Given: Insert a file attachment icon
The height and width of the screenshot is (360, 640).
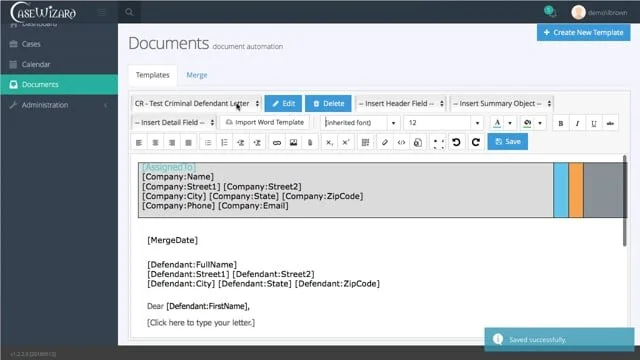Looking at the screenshot, I should [310, 142].
